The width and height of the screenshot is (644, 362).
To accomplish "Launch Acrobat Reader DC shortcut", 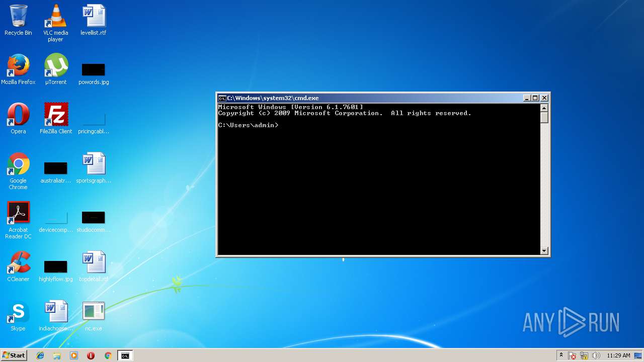I will tap(18, 220).
